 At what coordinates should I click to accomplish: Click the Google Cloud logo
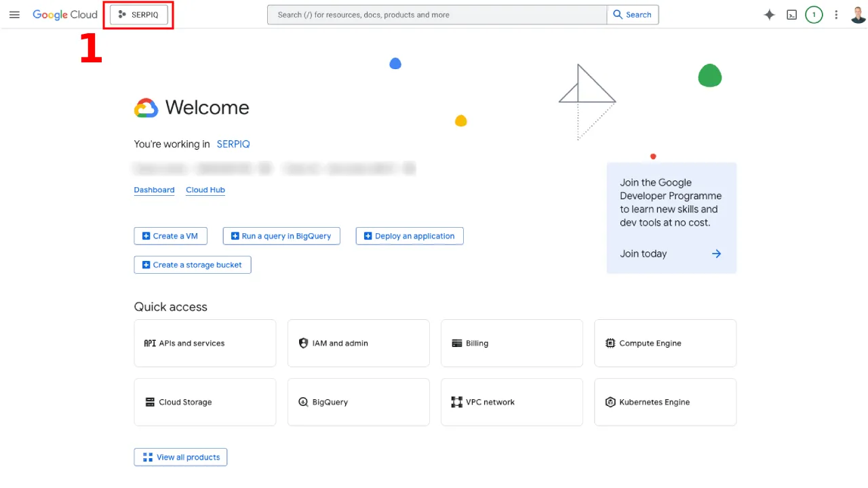(65, 15)
